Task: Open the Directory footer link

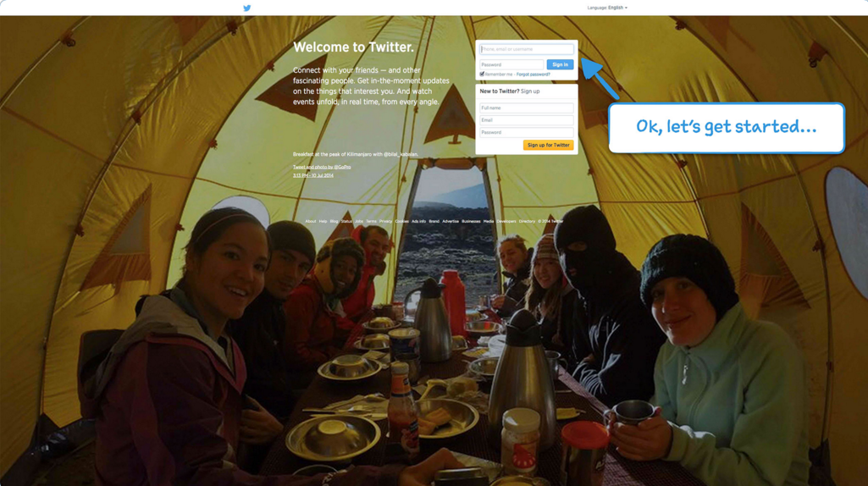Action: tap(527, 222)
